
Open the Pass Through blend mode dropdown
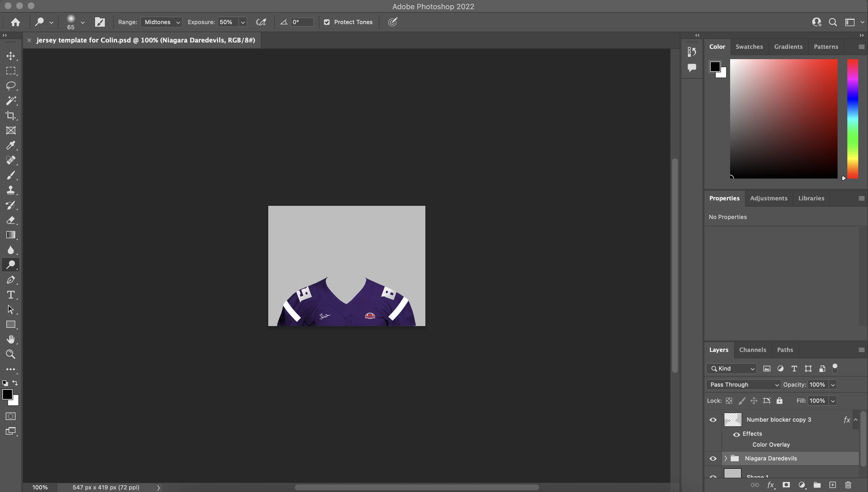[743, 385]
